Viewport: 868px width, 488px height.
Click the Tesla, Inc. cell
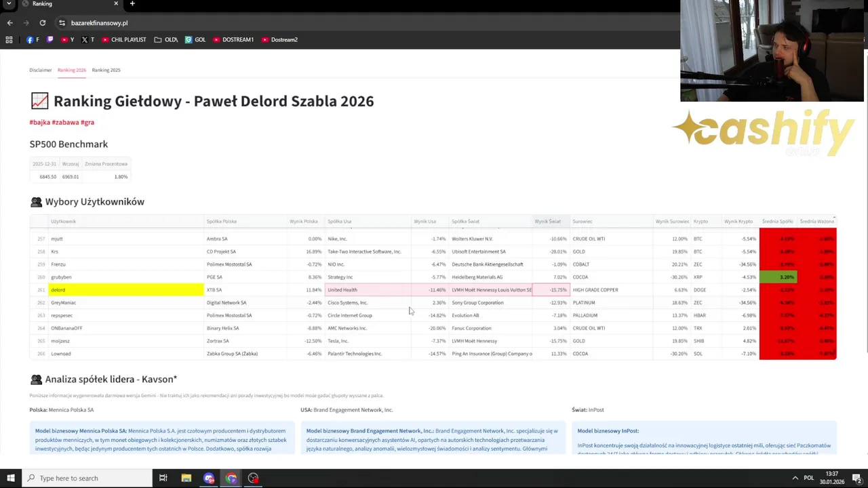[x=368, y=341]
